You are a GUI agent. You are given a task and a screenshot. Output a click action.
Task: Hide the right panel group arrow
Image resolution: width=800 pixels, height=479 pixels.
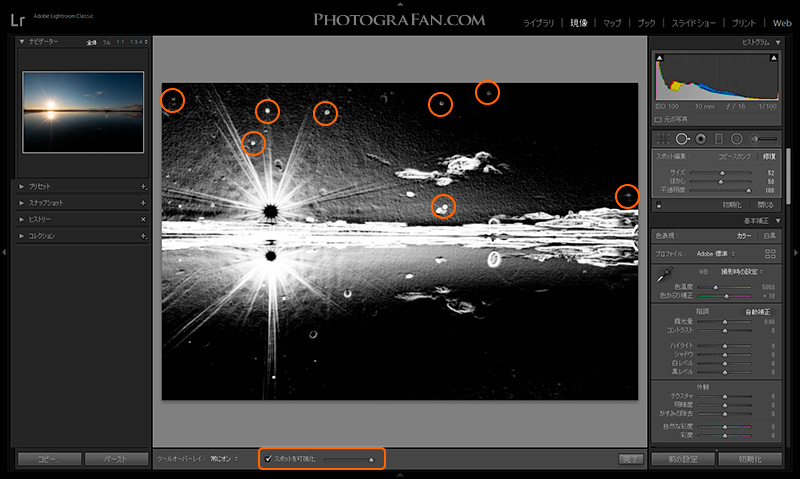[795, 252]
